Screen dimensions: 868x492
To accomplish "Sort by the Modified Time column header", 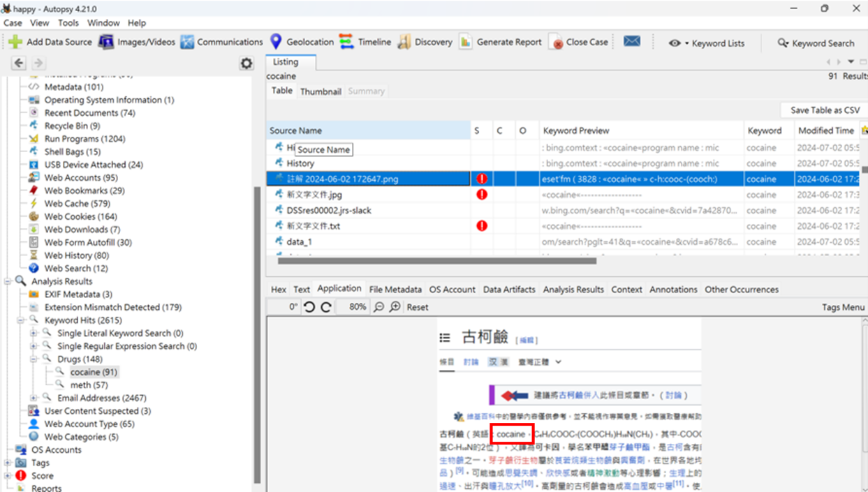I will click(826, 131).
